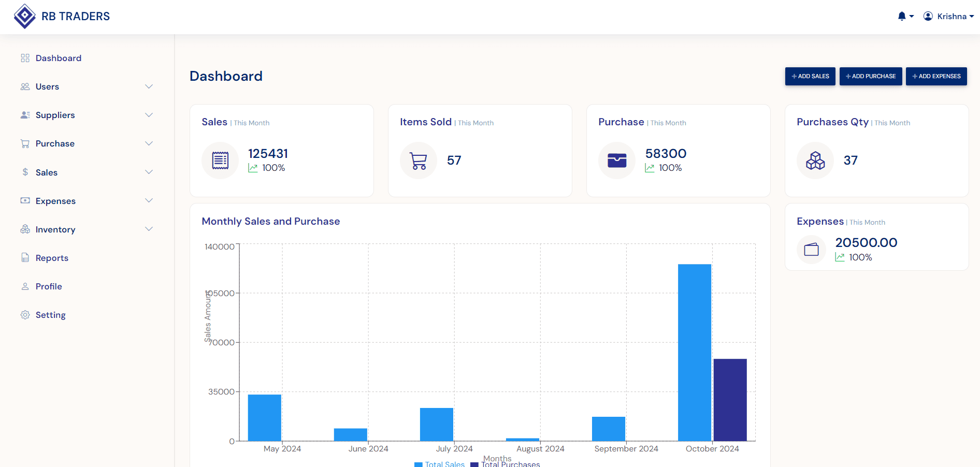Click the ADD PURCHASE button
Viewport: 980px width, 467px height.
tap(871, 76)
